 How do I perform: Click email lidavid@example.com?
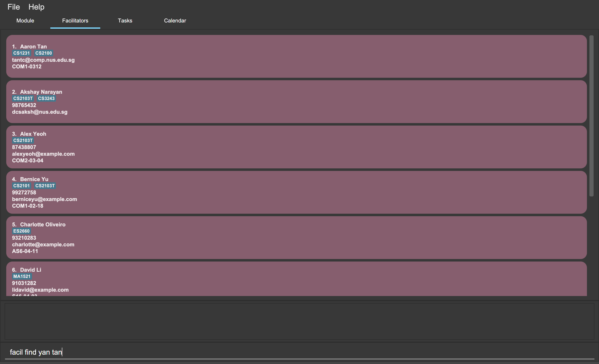point(40,290)
